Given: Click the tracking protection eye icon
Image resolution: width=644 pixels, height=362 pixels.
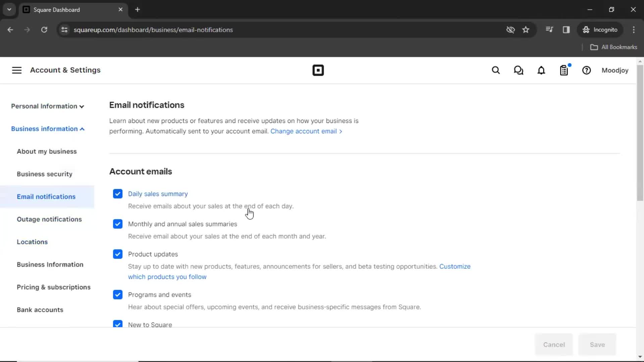Looking at the screenshot, I should pyautogui.click(x=510, y=30).
